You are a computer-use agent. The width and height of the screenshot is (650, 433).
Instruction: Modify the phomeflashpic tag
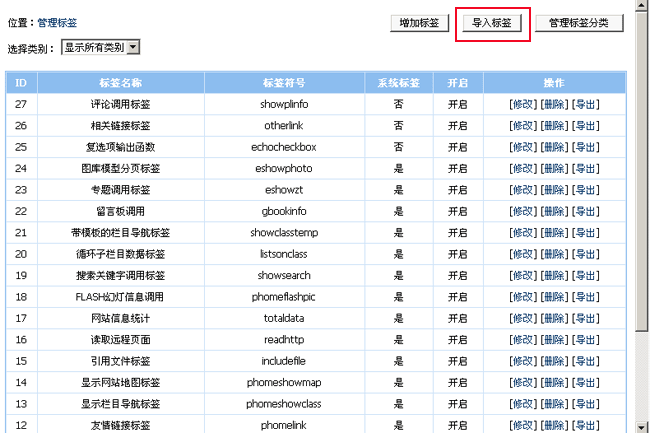click(x=522, y=296)
